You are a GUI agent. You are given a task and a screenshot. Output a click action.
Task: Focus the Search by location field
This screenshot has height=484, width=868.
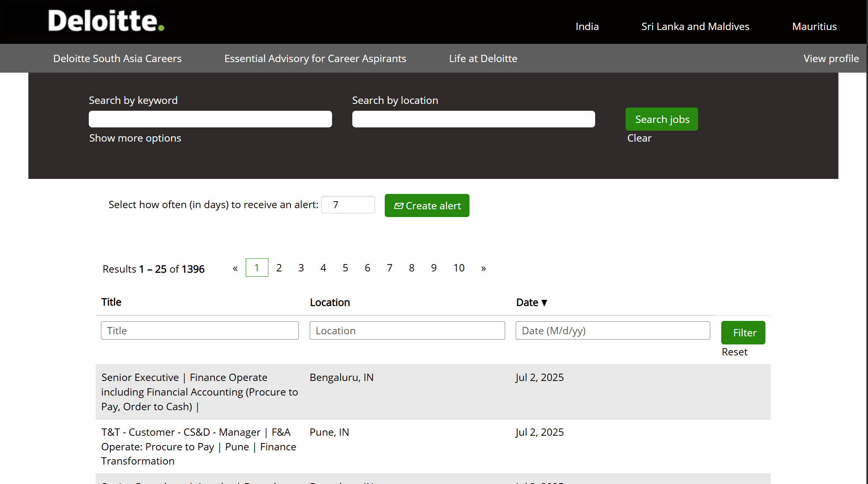pos(473,119)
